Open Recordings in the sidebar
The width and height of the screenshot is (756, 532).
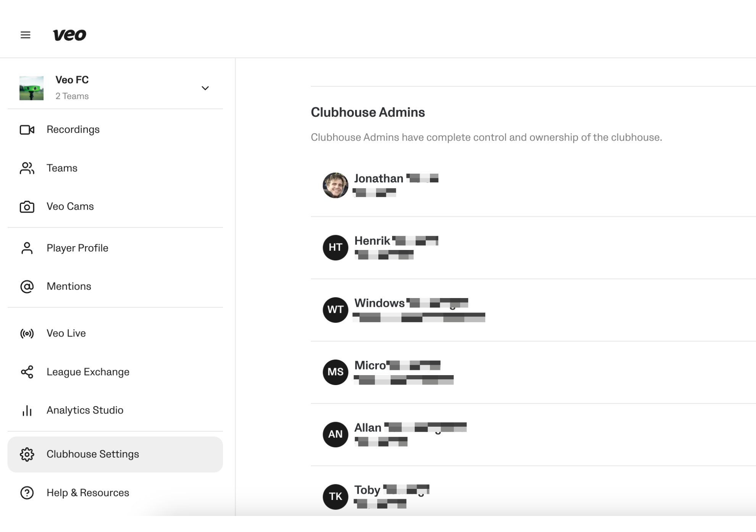[73, 129]
